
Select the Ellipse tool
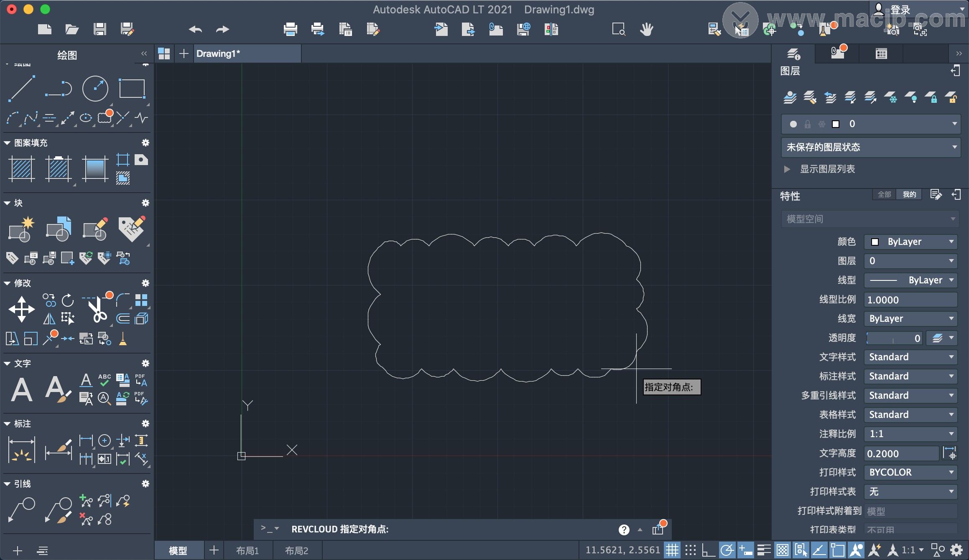click(x=86, y=118)
